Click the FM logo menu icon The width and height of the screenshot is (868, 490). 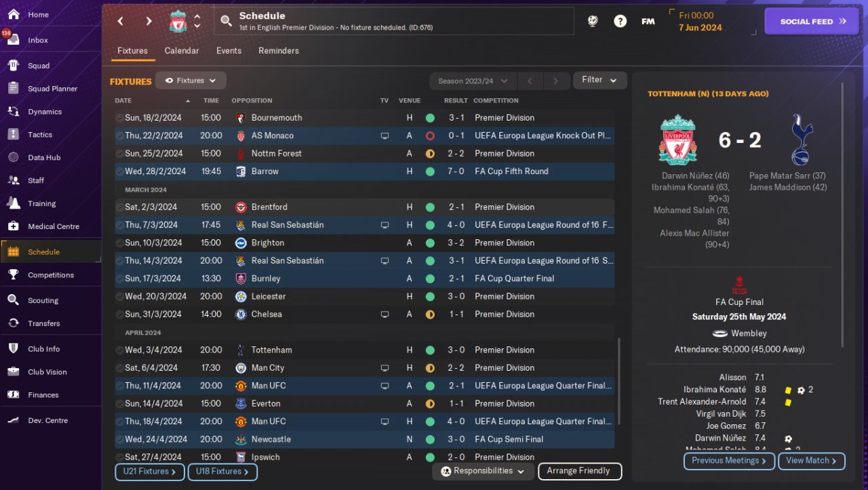click(x=648, y=22)
